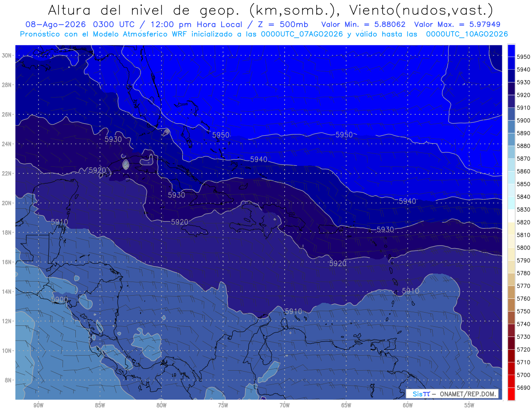Click valid-until time '0000UTC_10AGO2026'
532x411 pixels.
[467, 34]
